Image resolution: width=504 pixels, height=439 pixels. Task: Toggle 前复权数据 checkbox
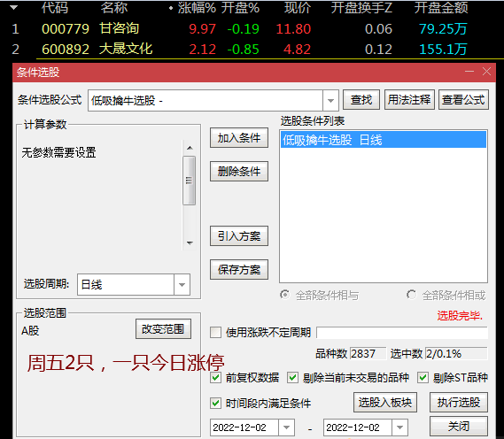pos(215,378)
